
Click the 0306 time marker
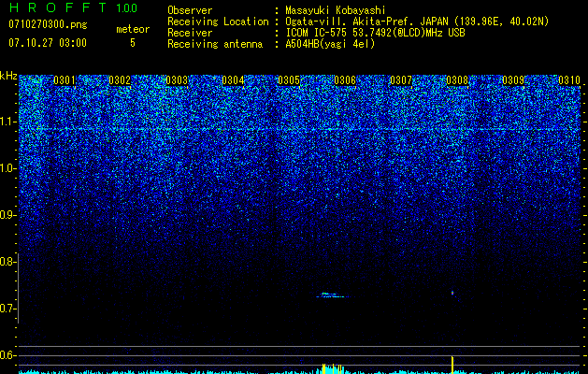(345, 80)
